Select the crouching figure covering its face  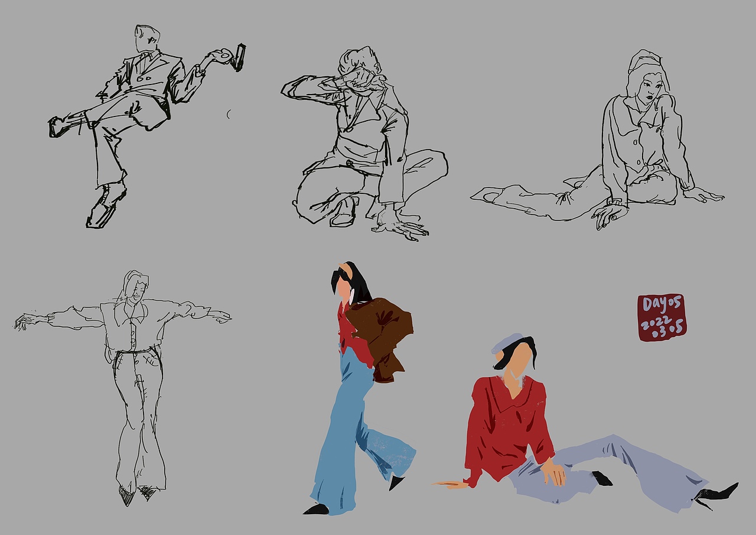(364, 144)
